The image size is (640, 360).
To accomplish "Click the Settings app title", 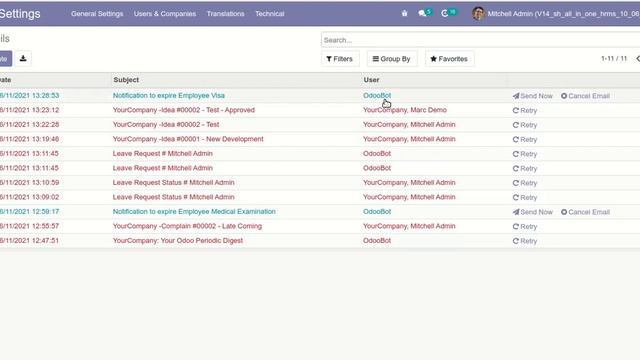I will click(20, 13).
